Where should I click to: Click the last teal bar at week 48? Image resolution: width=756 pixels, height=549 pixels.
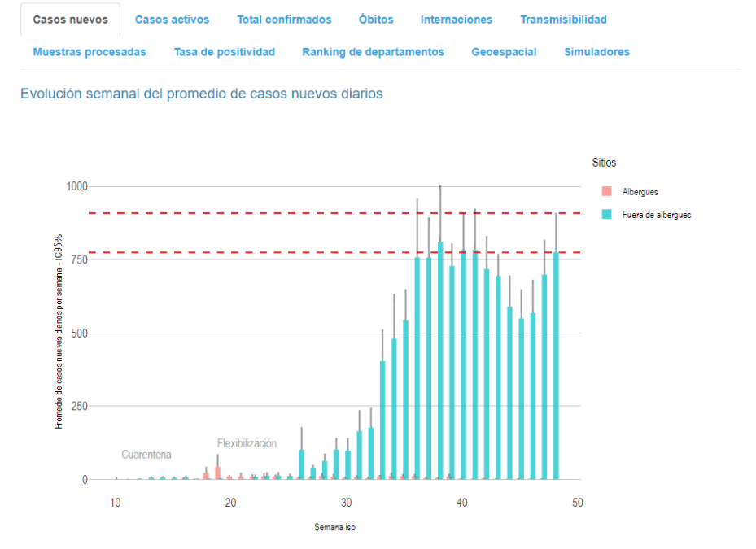[557, 366]
